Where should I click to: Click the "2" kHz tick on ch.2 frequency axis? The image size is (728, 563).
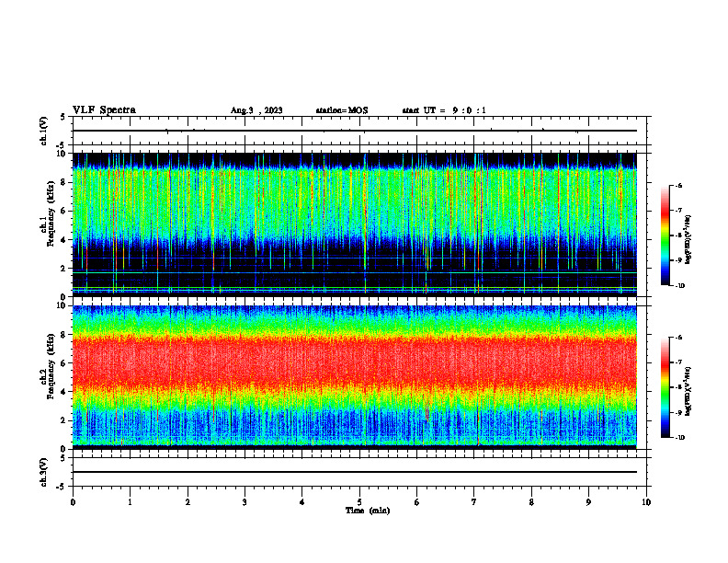[x=64, y=420]
